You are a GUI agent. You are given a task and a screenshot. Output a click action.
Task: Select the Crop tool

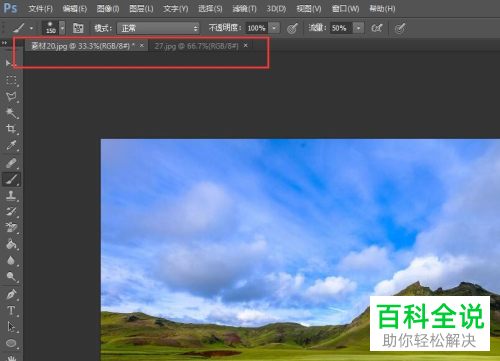[x=11, y=129]
